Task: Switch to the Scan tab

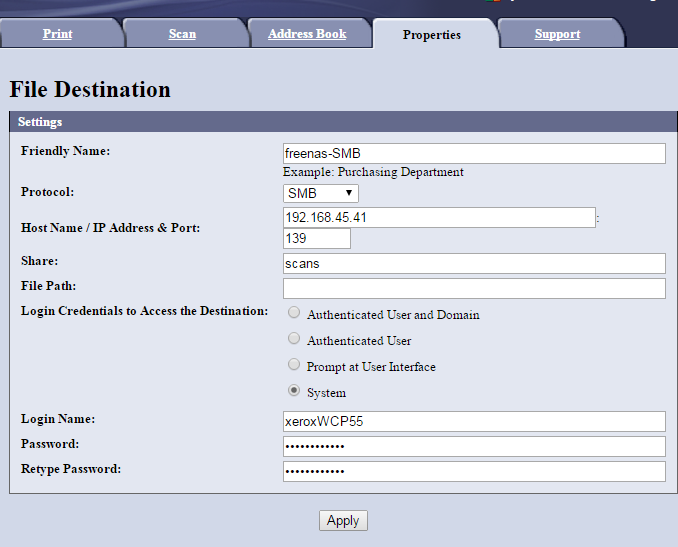Action: (x=182, y=34)
